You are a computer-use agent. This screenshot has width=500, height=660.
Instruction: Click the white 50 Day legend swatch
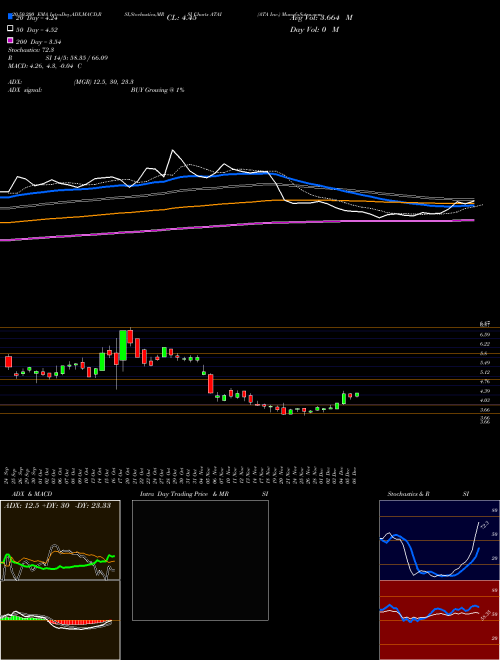10,29
